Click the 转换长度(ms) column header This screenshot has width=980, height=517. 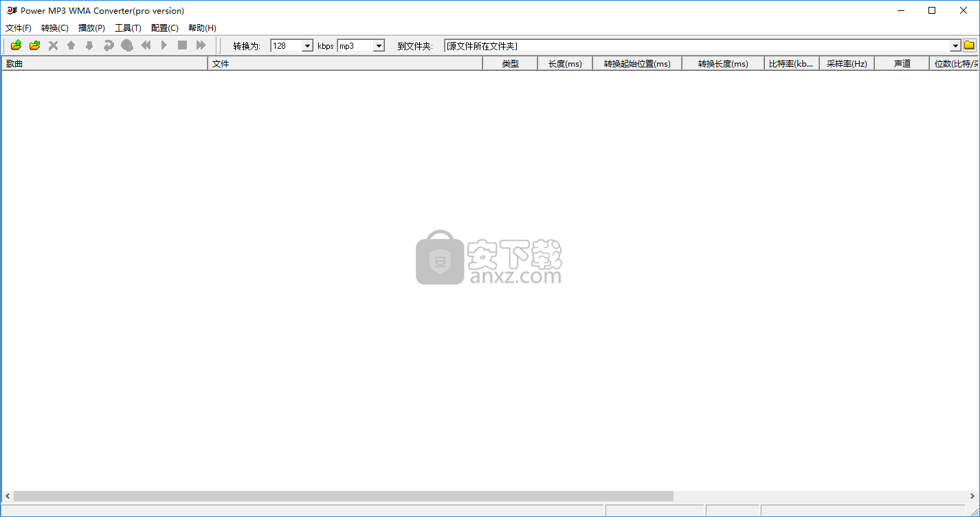723,63
